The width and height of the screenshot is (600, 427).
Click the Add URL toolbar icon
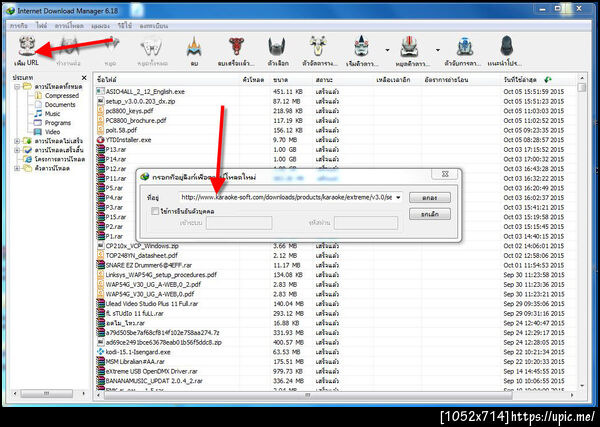27,46
